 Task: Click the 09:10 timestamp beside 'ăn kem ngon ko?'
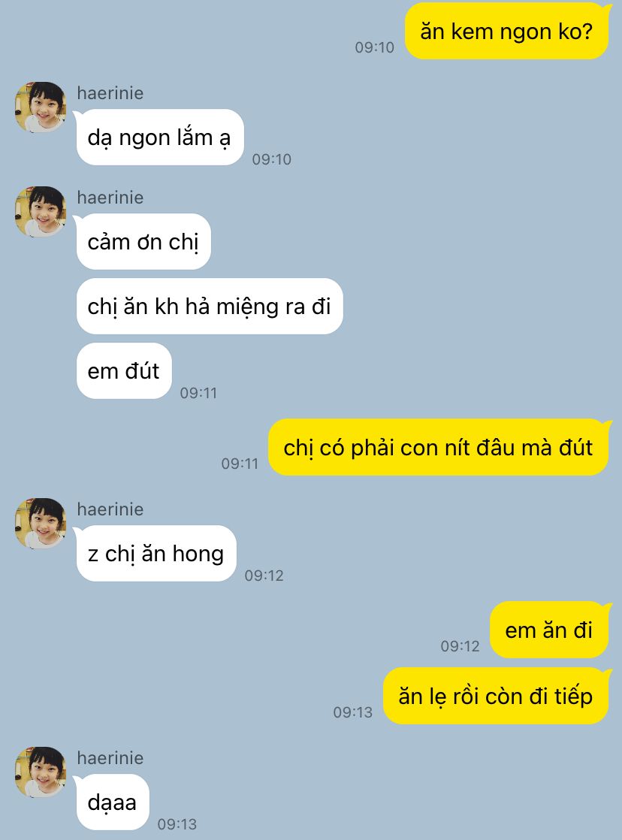(375, 47)
